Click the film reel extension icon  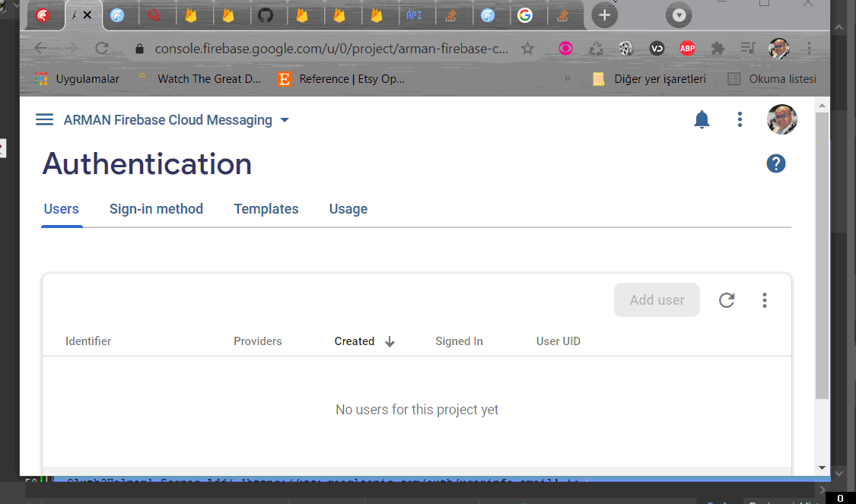[x=626, y=49]
